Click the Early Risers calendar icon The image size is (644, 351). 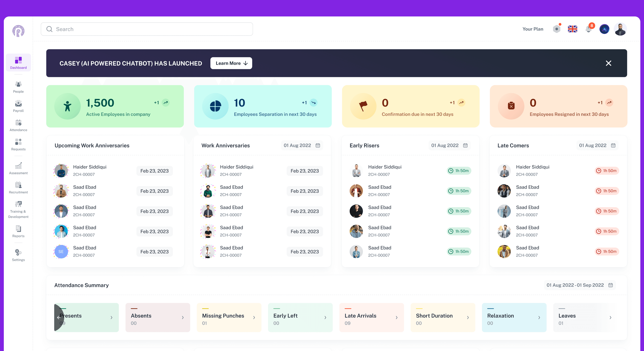pos(465,145)
